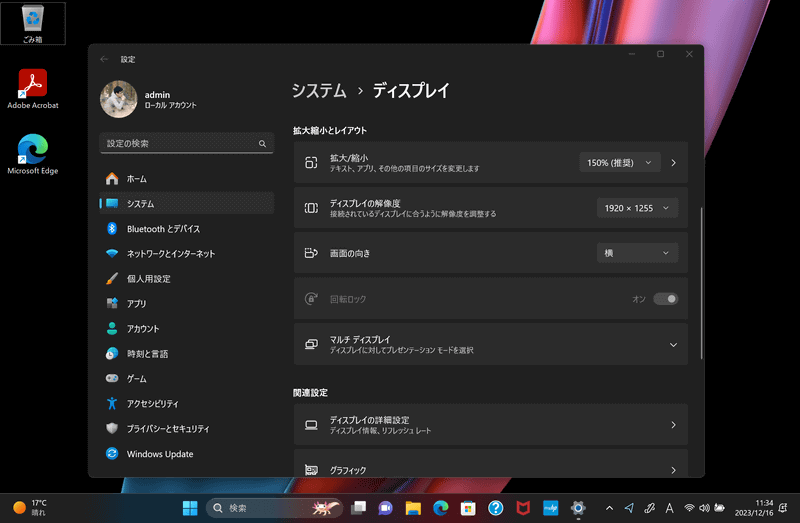800x523 pixels.
Task: Open the Chat app on the taskbar
Action: point(386,508)
